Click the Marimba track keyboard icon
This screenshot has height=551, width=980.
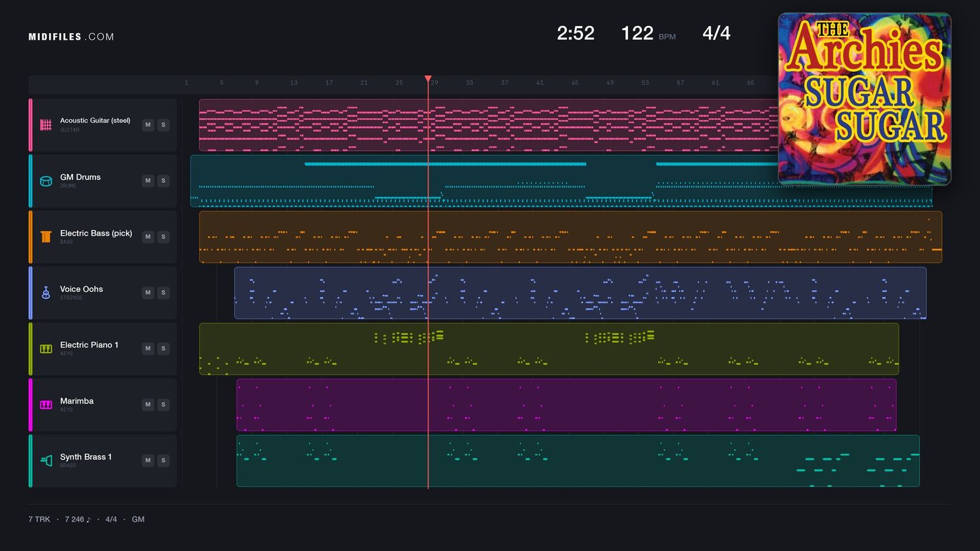pos(46,405)
